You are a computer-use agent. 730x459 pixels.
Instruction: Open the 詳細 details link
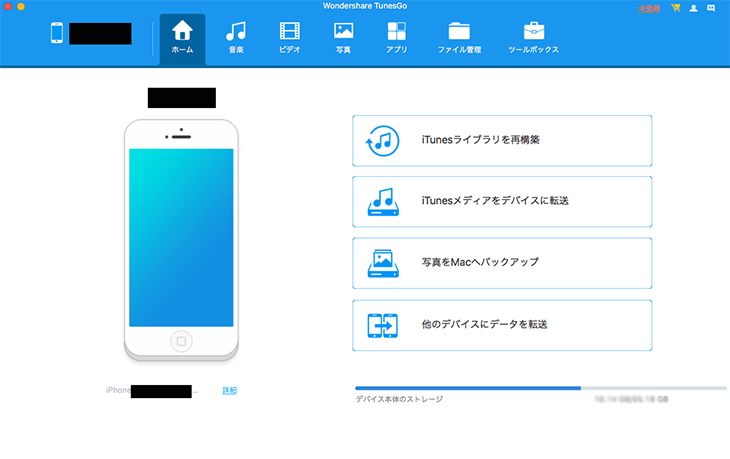pos(229,391)
